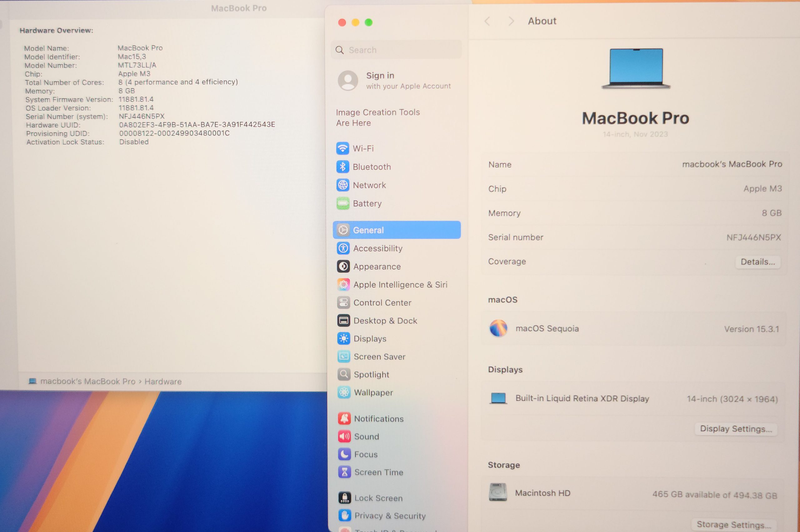
Task: Click Hardware in the path bar
Action: [163, 381]
